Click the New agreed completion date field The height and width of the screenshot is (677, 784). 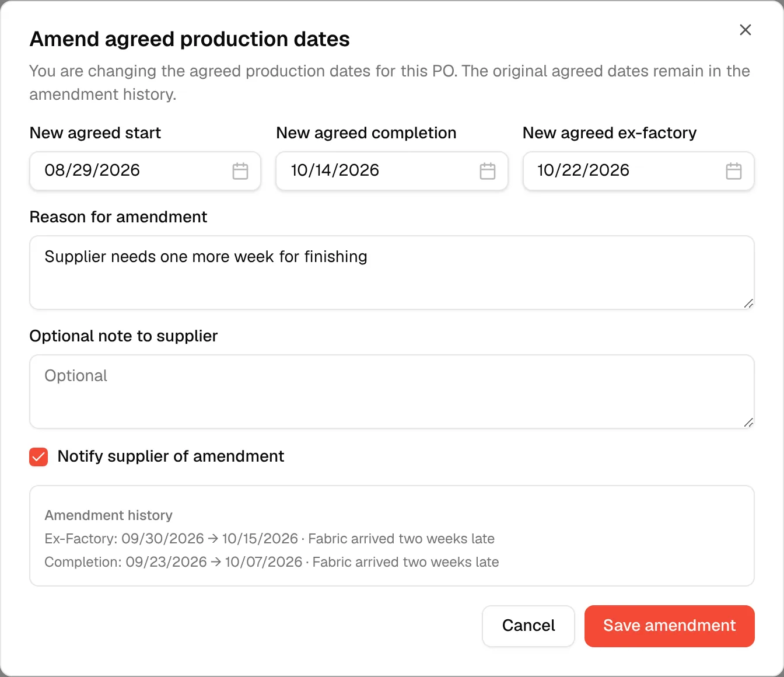tap(392, 171)
